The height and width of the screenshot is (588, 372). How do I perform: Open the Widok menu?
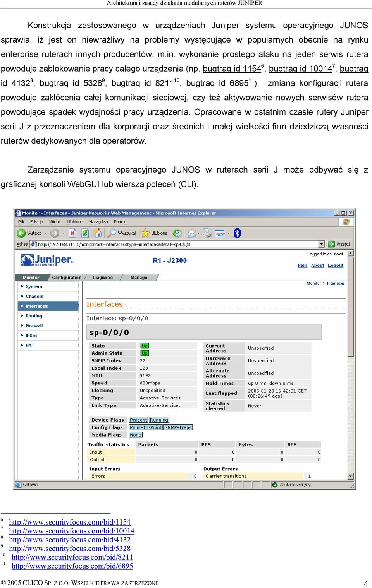tap(55, 222)
